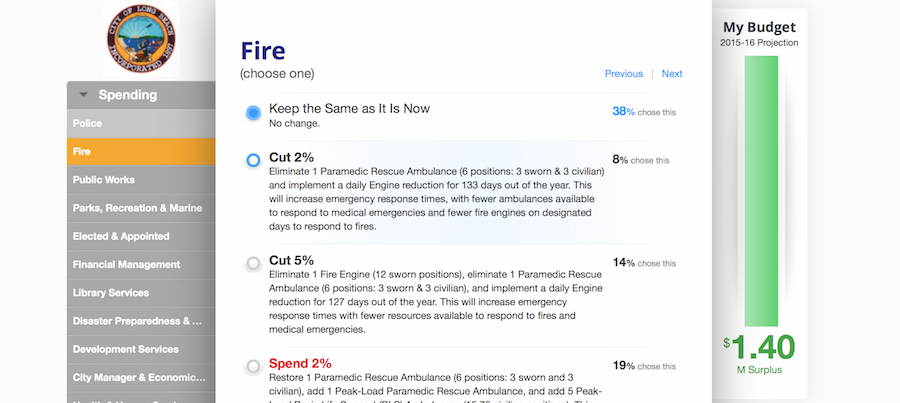The width and height of the screenshot is (900, 403).
Task: Open the Development Services category
Action: [141, 349]
